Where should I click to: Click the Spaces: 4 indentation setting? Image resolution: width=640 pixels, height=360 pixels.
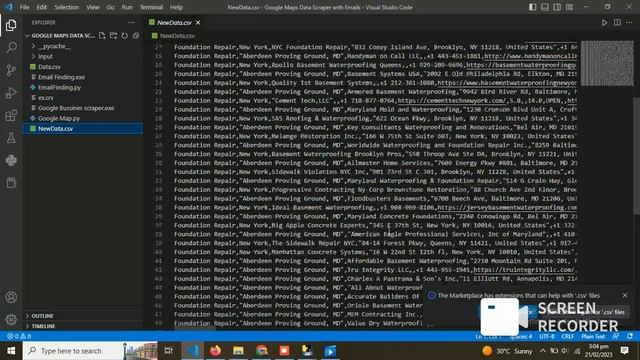521,336
